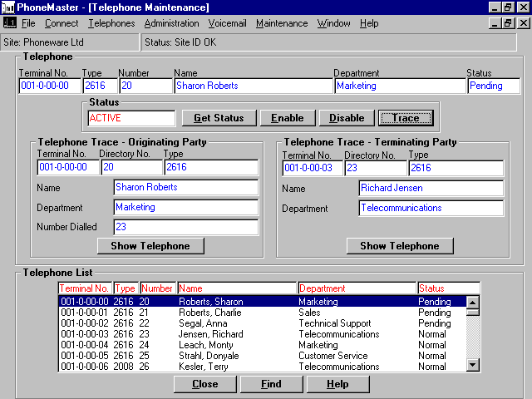Click Department field showing Marketing at top
The height and width of the screenshot is (399, 532).
pyautogui.click(x=400, y=86)
